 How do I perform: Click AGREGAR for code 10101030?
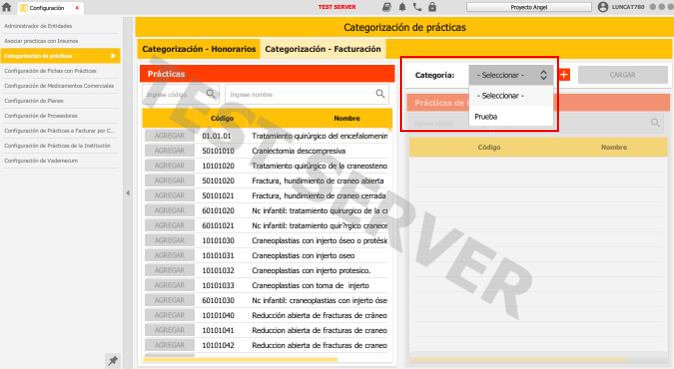169,240
